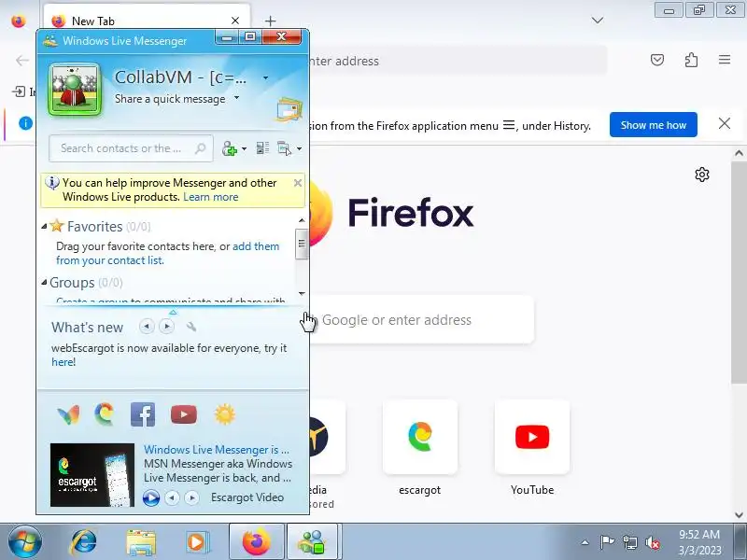Open the dropdown arrow beside Show menu icon
The width and height of the screenshot is (747, 560).
pyautogui.click(x=299, y=149)
